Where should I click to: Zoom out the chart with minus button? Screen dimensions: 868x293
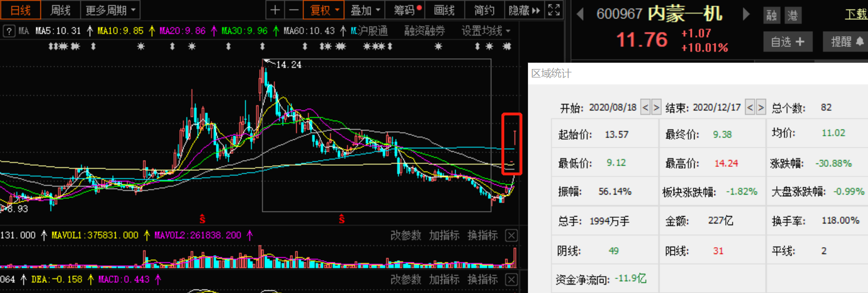click(293, 10)
